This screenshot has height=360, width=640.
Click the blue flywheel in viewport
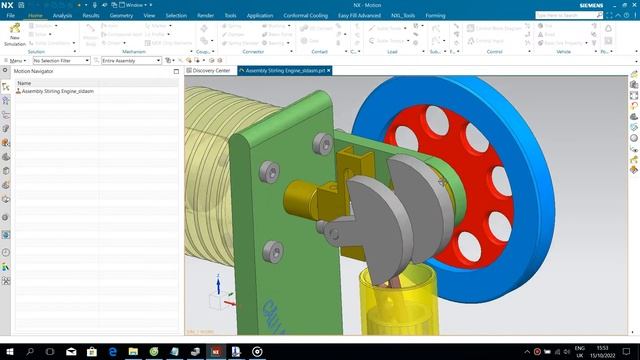(535, 196)
